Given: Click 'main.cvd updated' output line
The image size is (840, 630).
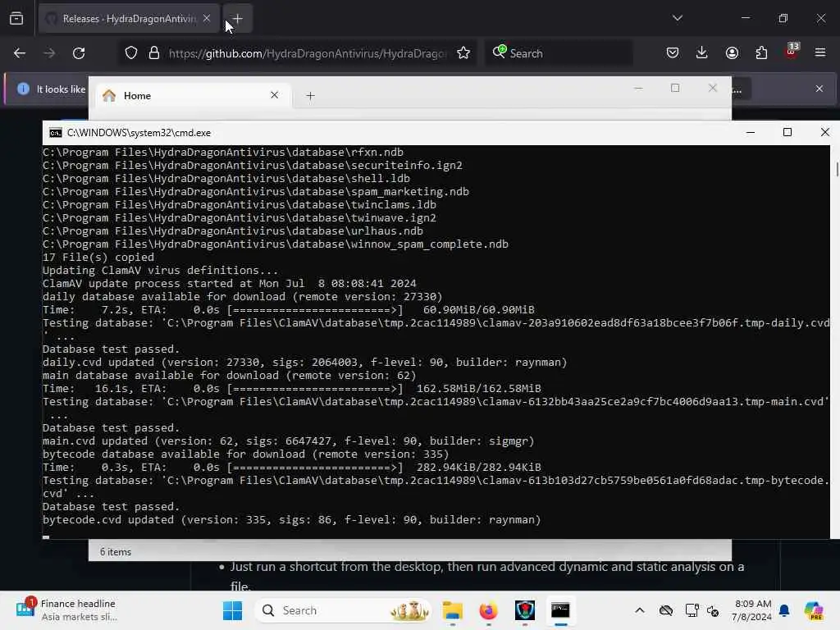Looking at the screenshot, I should click(x=288, y=441).
